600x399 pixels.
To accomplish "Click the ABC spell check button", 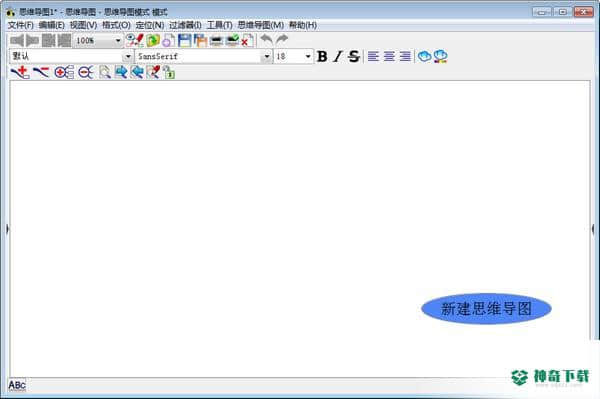I will 17,385.
